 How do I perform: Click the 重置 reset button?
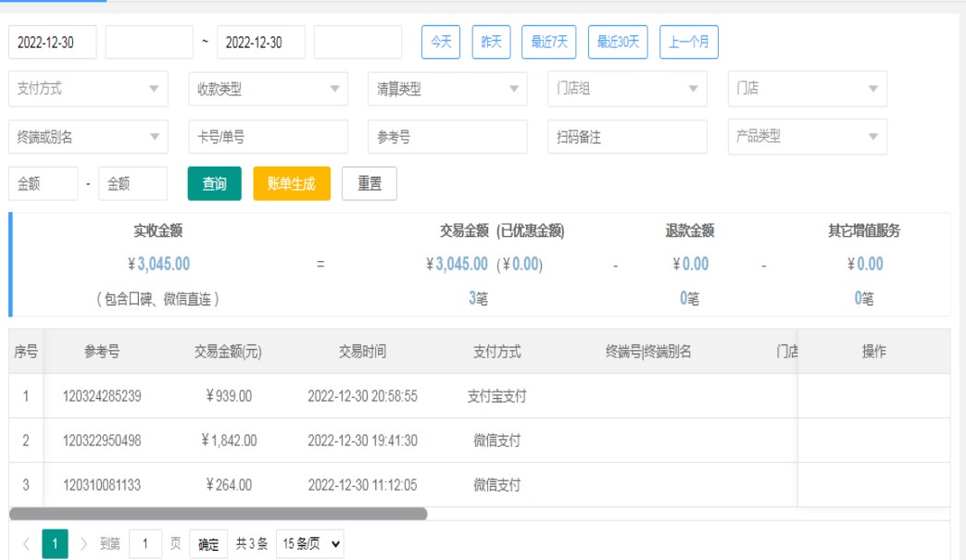[369, 183]
